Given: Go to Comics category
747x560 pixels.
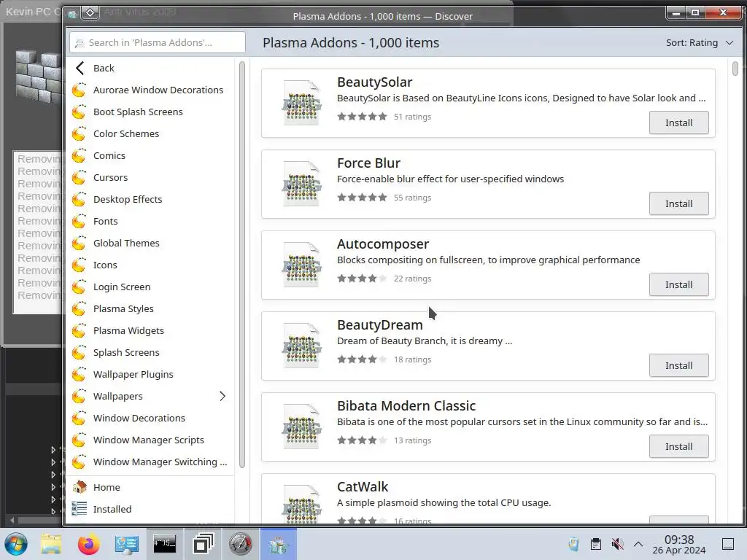Looking at the screenshot, I should click(150, 156).
